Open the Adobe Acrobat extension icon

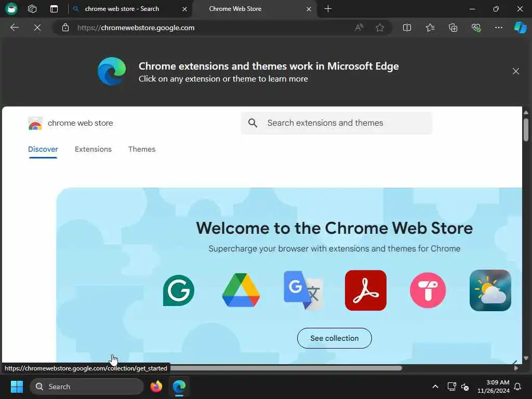pos(365,290)
